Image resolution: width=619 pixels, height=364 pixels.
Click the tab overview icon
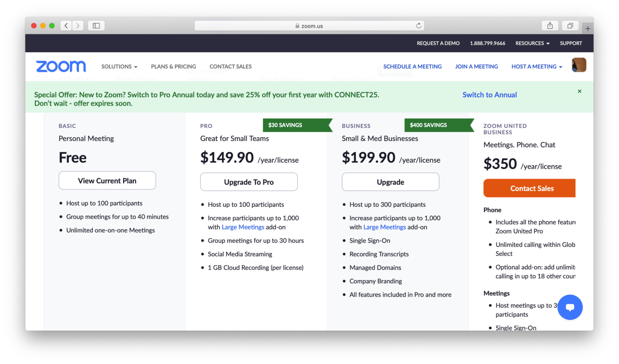point(570,25)
